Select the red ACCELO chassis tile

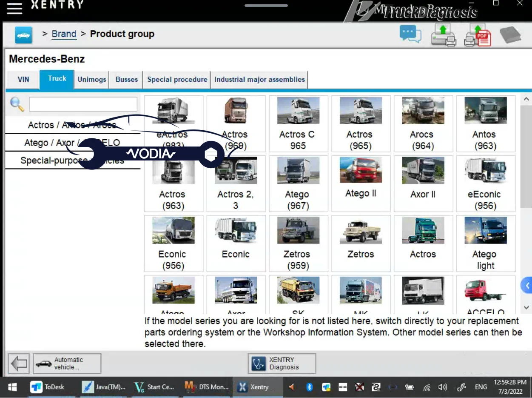(486, 295)
